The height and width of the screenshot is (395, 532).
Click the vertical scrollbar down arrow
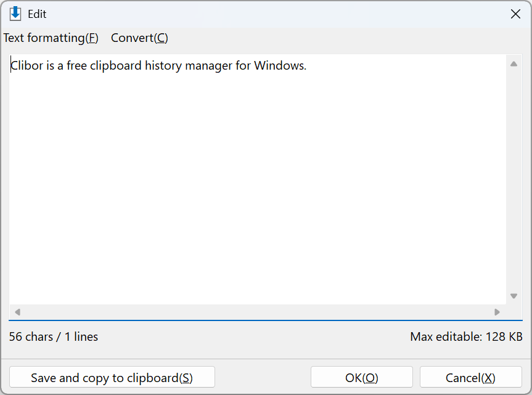(x=514, y=296)
